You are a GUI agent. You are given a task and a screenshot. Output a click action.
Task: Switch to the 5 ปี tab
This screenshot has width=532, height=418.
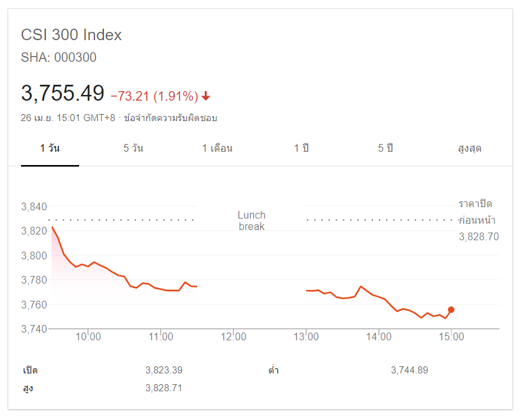[x=385, y=148]
